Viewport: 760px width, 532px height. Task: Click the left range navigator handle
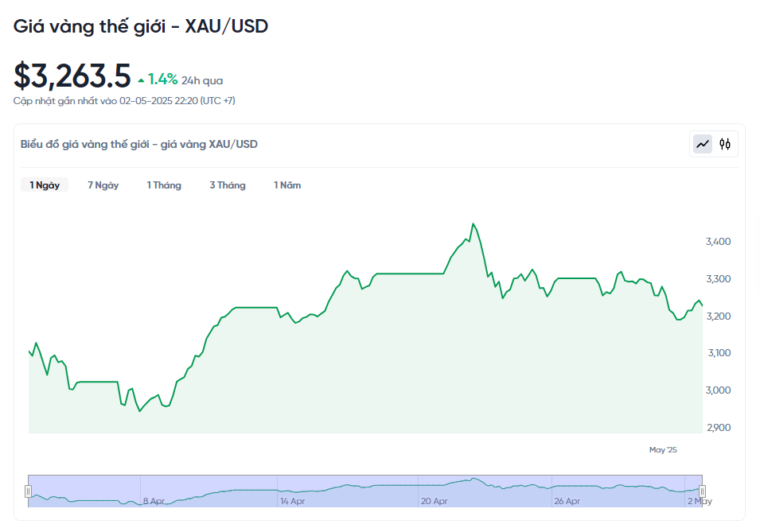tap(28, 491)
